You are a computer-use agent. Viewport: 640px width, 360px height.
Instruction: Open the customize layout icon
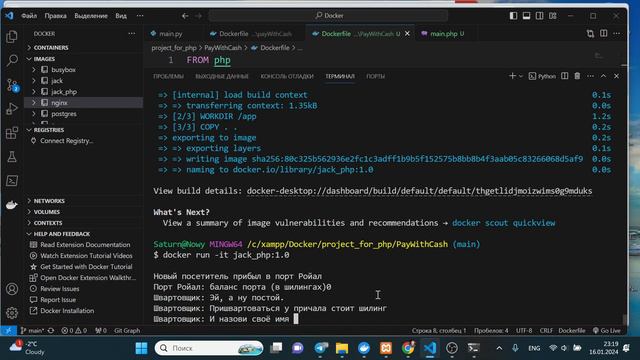tap(553, 16)
